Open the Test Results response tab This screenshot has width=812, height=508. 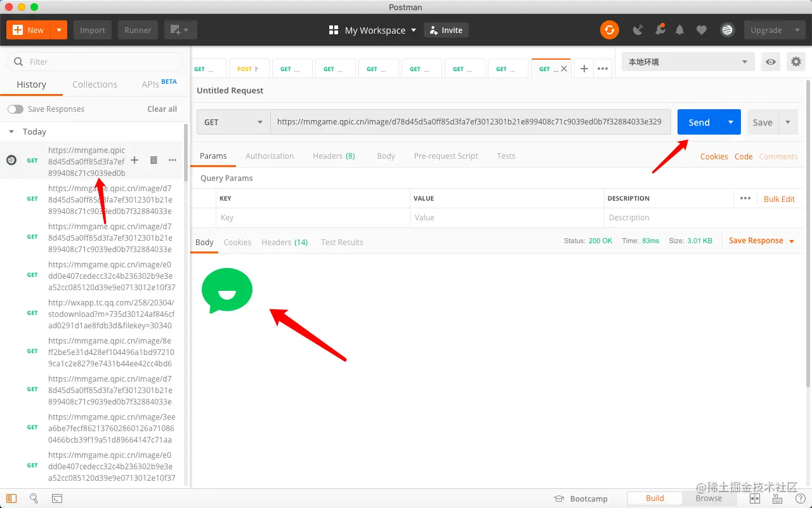click(x=342, y=242)
